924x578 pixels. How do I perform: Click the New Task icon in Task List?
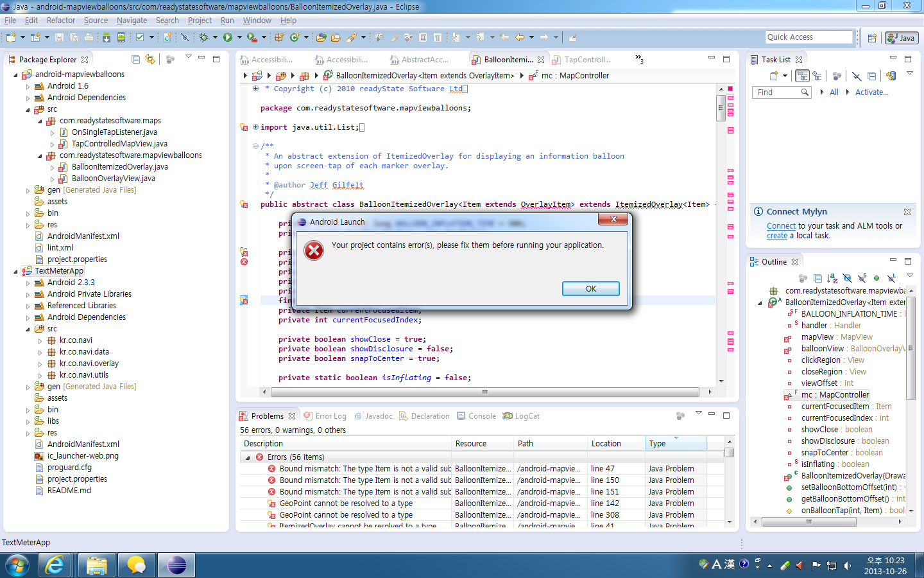[x=774, y=76]
